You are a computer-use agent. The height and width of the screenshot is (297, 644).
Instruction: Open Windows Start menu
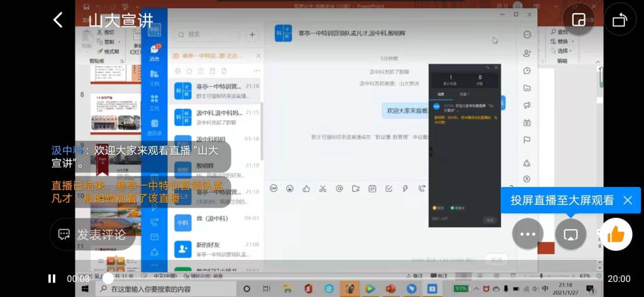click(x=86, y=289)
